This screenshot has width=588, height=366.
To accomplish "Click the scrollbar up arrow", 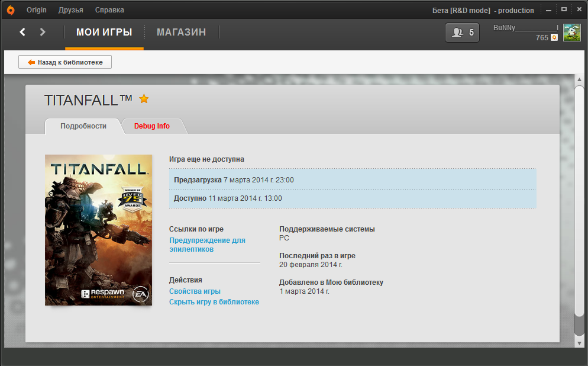I will (579, 79).
